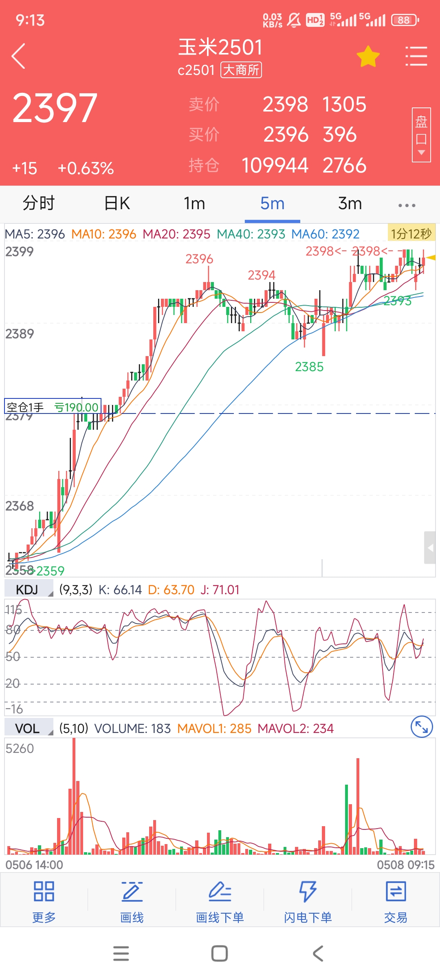Open more timeframes via three dots
This screenshot has height=980, width=440.
tap(407, 205)
